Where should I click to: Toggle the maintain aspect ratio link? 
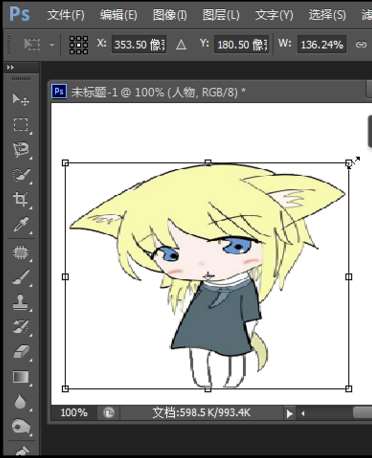[x=361, y=44]
